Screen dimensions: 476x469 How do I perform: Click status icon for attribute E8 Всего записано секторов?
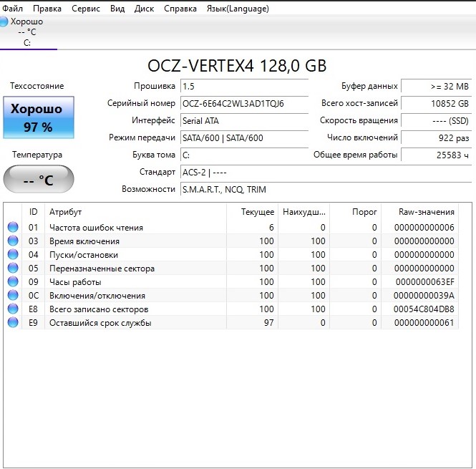13,309
